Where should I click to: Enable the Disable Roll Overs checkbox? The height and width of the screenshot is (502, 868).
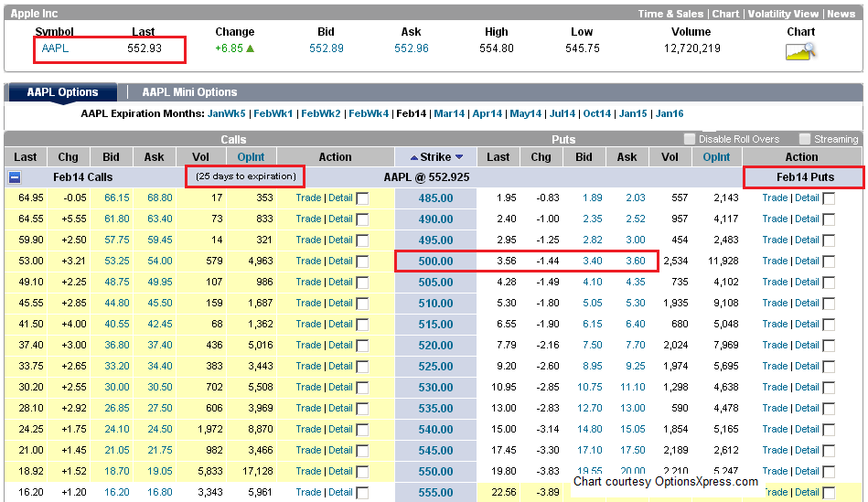pos(690,139)
